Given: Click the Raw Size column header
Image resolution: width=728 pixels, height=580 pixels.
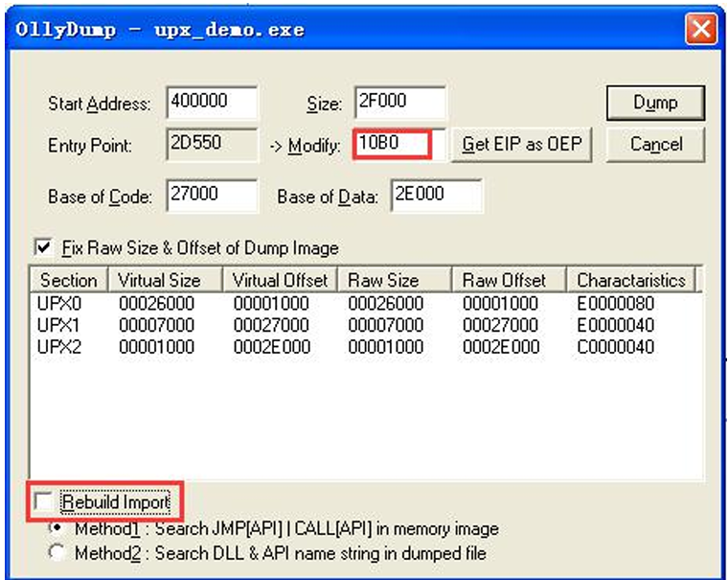Looking at the screenshot, I should pos(395,280).
